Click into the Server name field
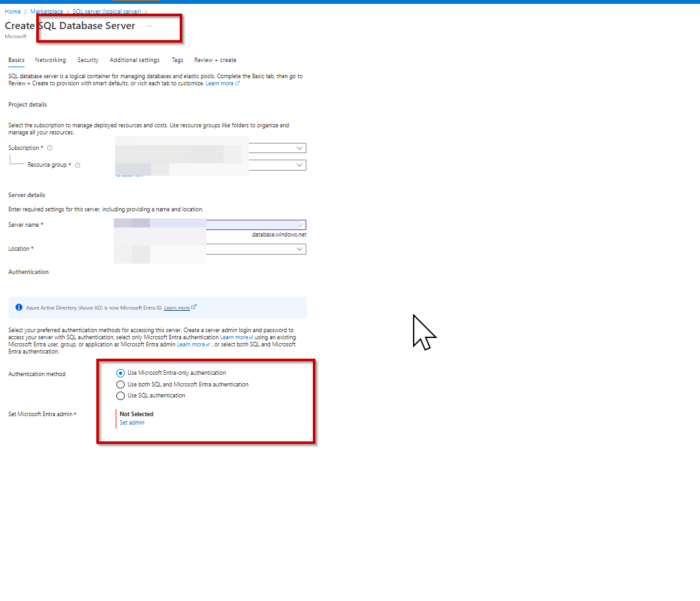 [210, 225]
